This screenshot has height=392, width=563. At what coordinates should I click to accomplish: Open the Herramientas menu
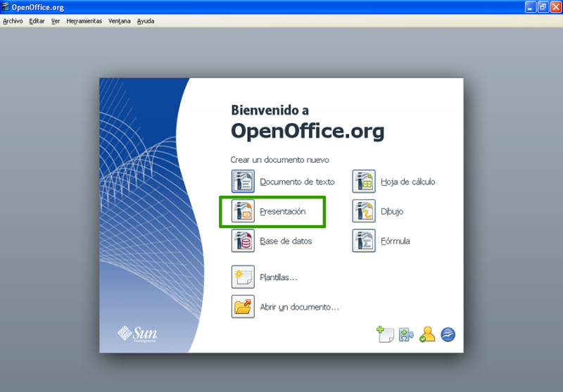(x=84, y=21)
